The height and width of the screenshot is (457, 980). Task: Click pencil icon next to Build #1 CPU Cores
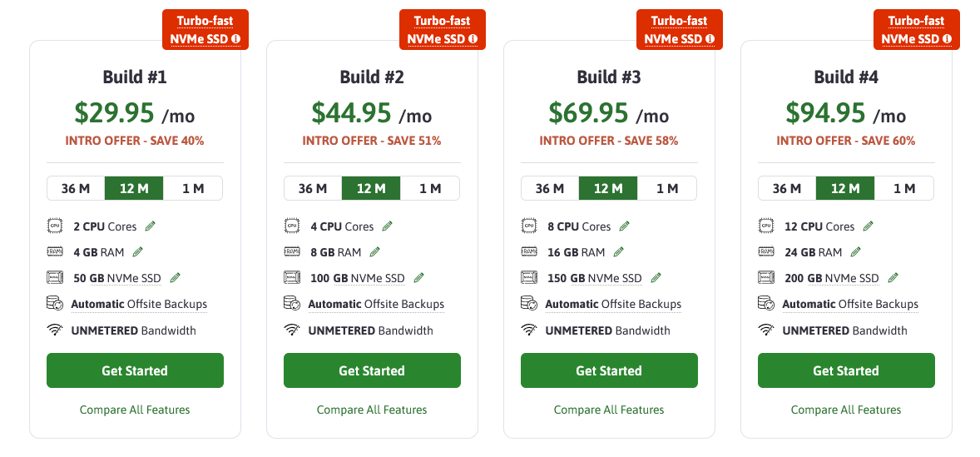tap(151, 226)
